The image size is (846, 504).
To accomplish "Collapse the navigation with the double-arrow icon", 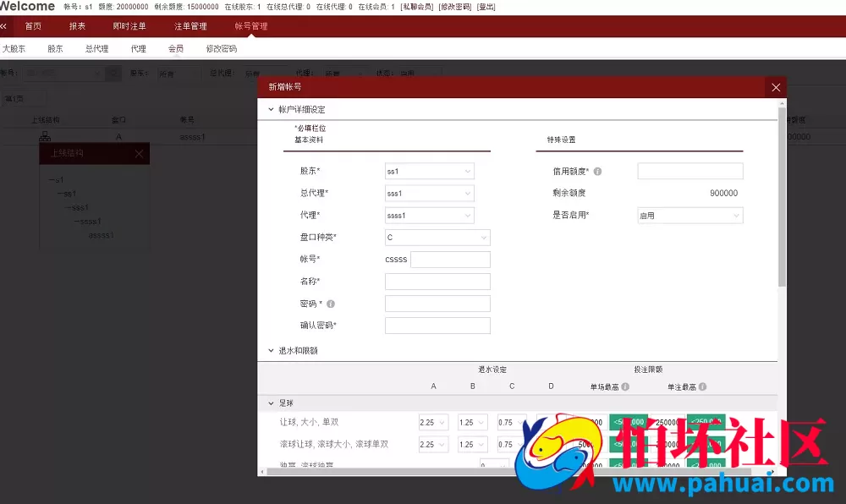I will coord(5,26).
